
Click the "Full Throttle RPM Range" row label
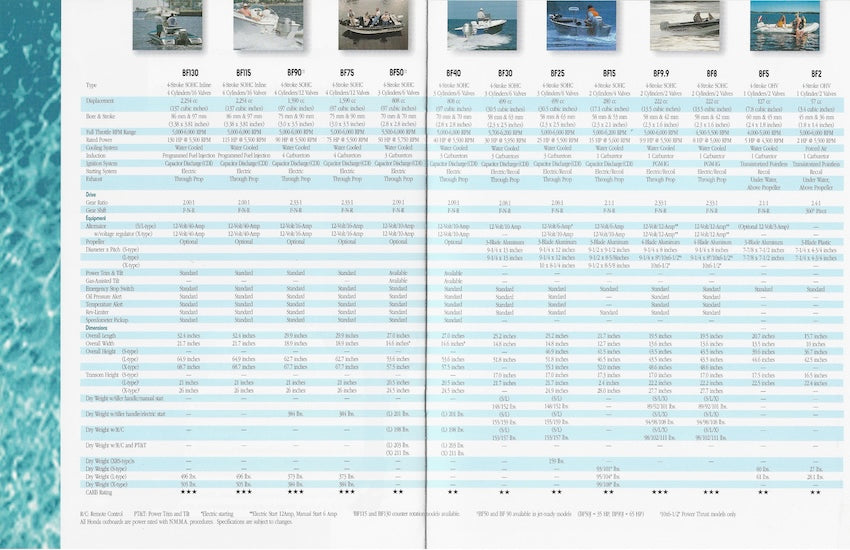[111, 132]
